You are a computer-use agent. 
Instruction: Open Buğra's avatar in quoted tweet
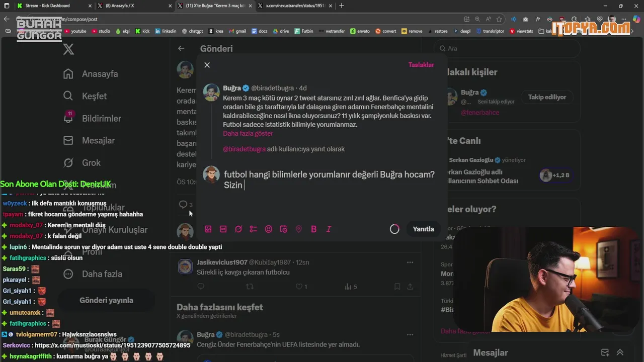coord(211,93)
